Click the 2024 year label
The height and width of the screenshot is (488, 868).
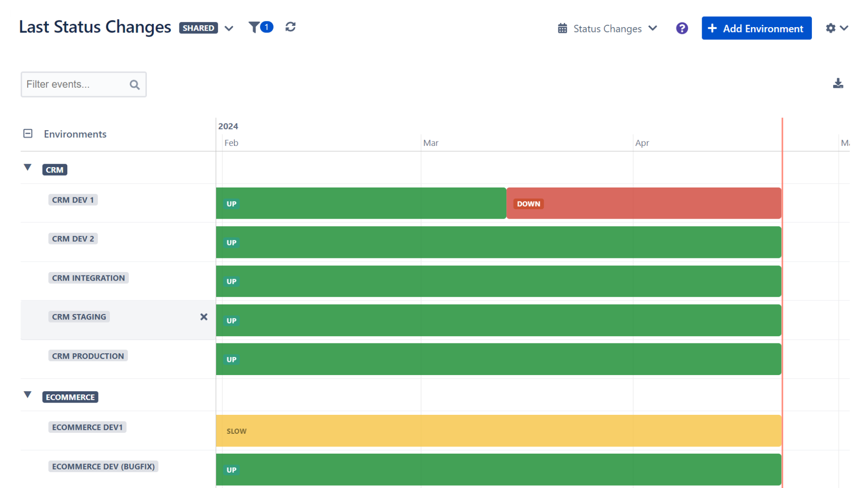[x=228, y=127]
